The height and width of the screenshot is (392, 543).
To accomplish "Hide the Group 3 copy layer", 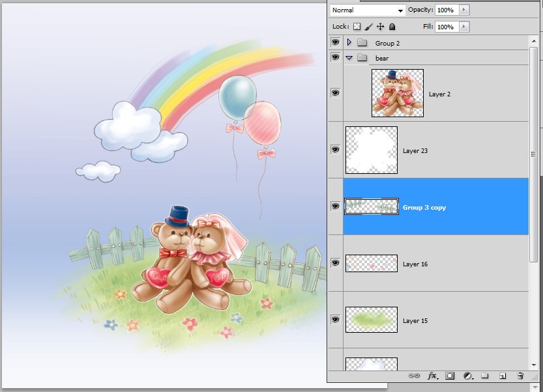I will pyautogui.click(x=335, y=206).
